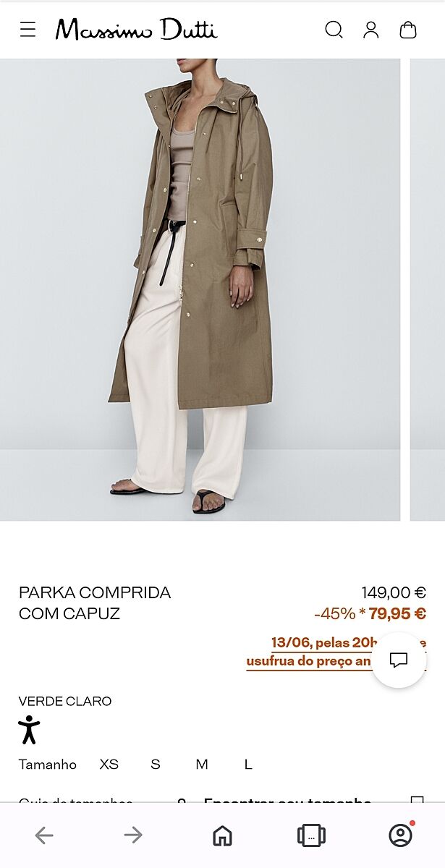Open the chat support bubble

399,660
